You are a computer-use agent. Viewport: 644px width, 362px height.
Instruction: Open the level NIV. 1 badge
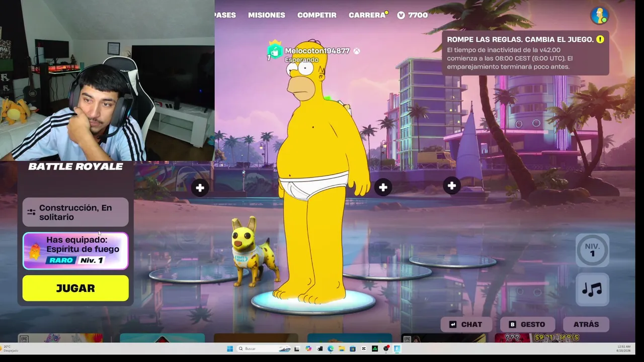click(x=592, y=250)
